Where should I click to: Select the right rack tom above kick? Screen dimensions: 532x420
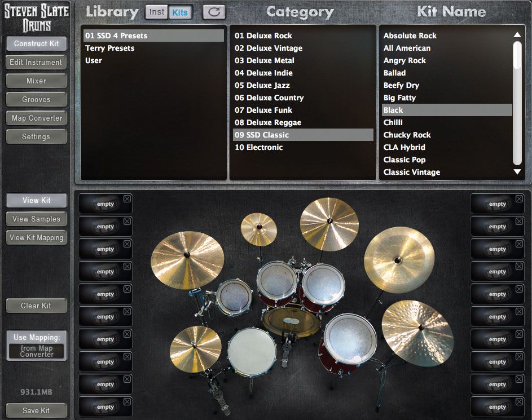click(x=323, y=285)
